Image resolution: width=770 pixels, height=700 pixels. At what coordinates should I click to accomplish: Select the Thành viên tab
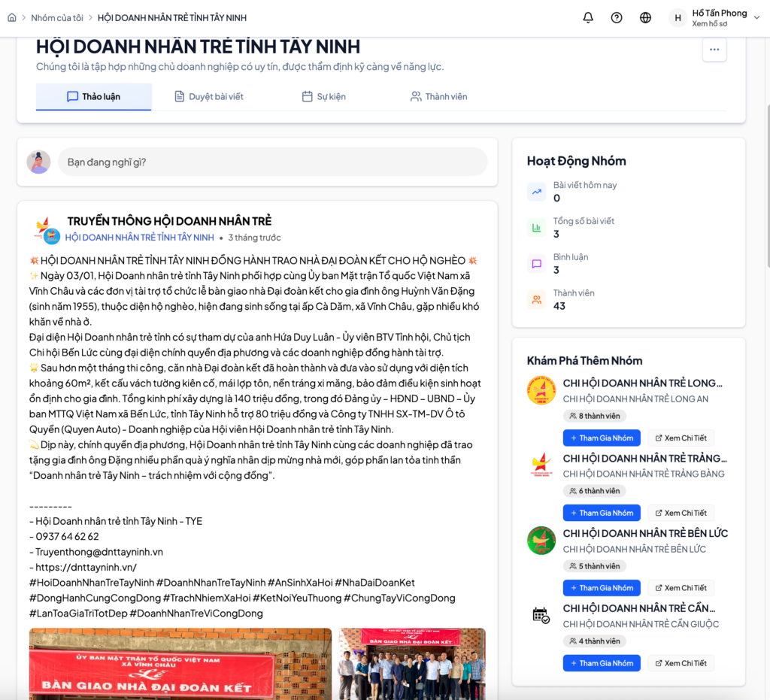(x=439, y=97)
